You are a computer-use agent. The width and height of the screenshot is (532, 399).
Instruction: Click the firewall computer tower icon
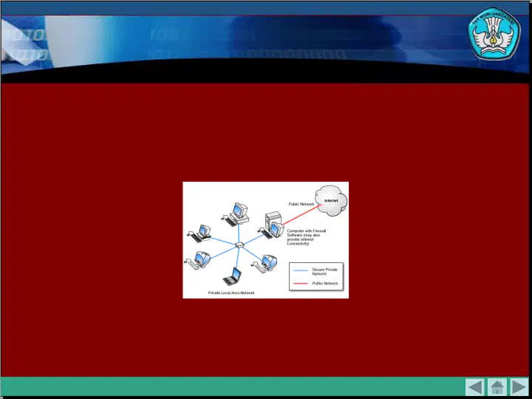point(273,225)
